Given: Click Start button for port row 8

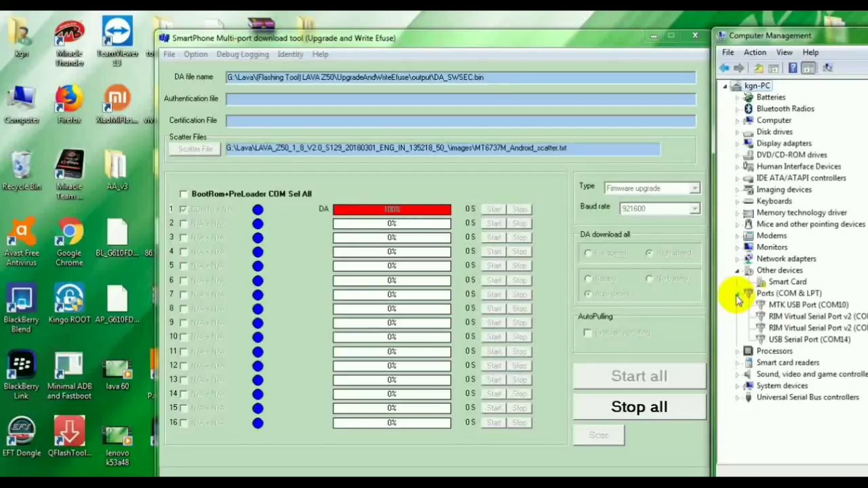Looking at the screenshot, I should tap(494, 308).
